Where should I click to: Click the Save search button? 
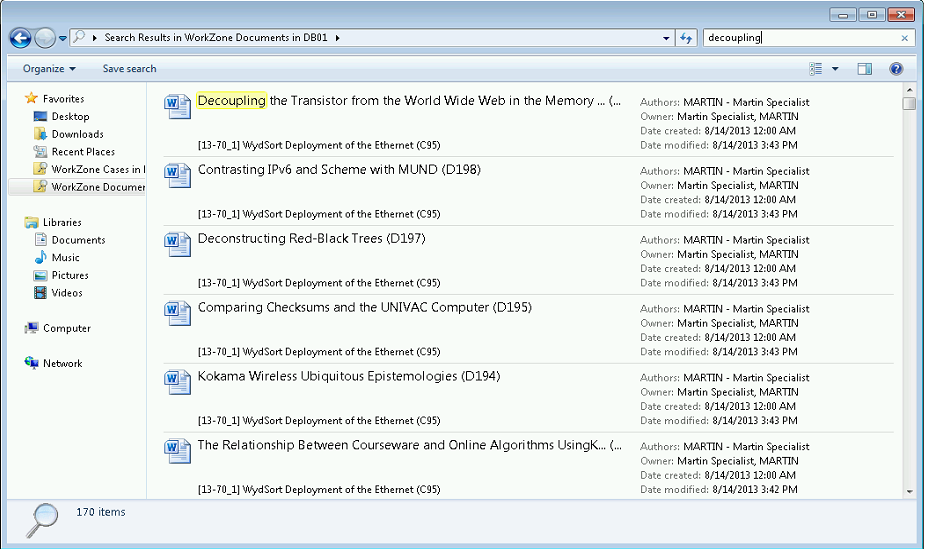[x=129, y=69]
